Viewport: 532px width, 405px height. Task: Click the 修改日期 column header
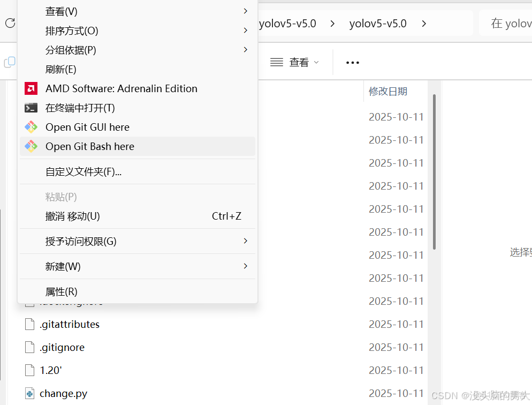tap(387, 91)
